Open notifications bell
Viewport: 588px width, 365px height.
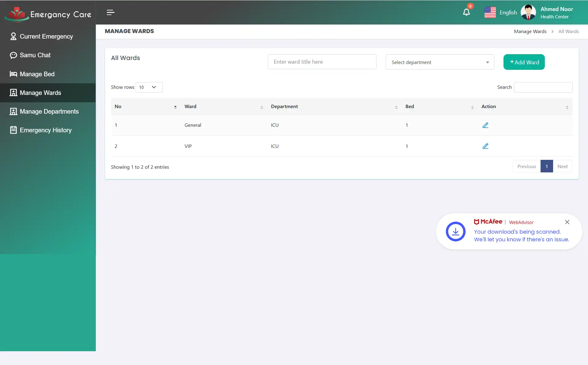click(x=466, y=12)
